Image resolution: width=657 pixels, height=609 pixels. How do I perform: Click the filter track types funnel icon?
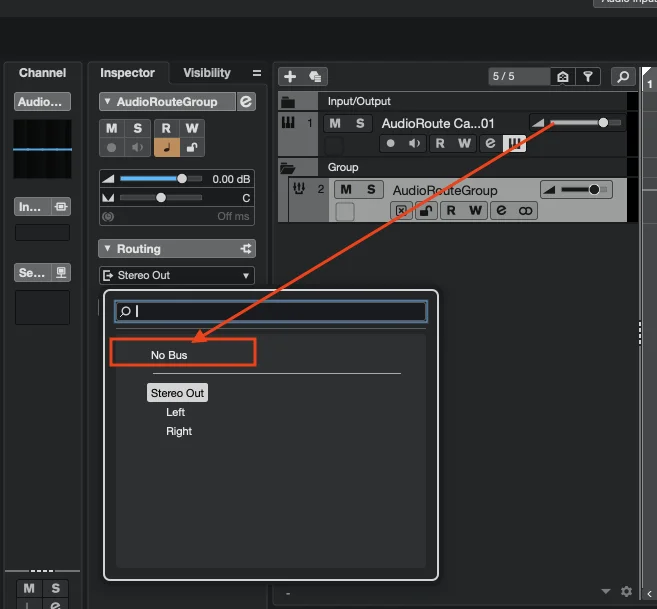(588, 77)
